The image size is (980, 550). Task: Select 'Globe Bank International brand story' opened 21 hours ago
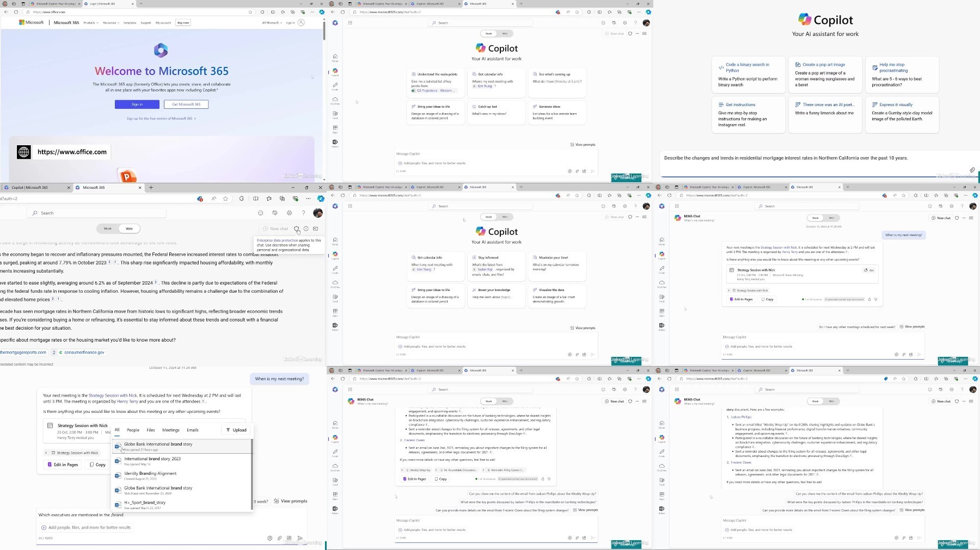[181, 447]
